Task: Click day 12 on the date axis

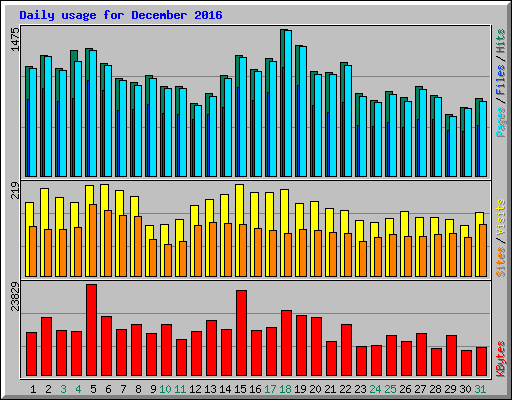Action: click(195, 389)
